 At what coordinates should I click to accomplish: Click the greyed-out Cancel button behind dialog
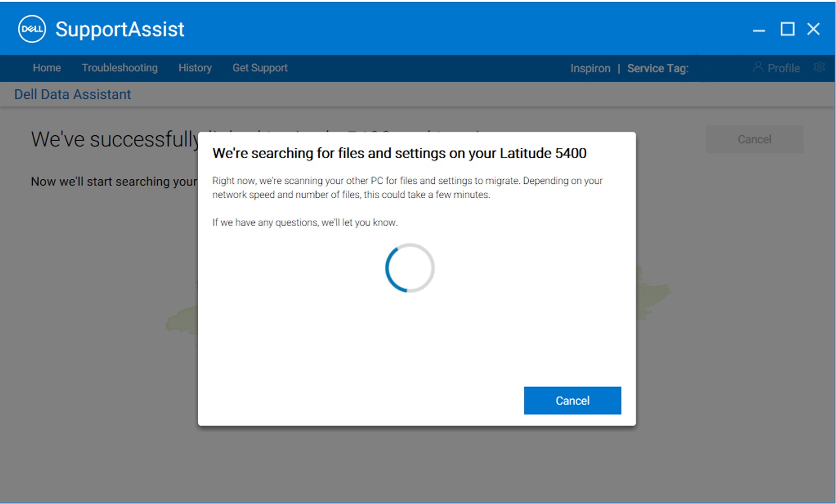click(754, 139)
